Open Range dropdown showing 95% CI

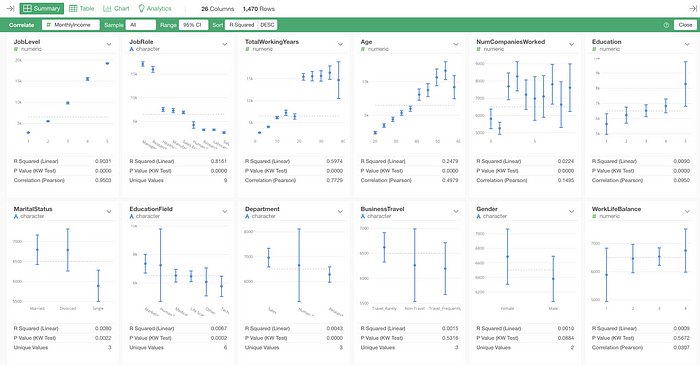click(193, 25)
